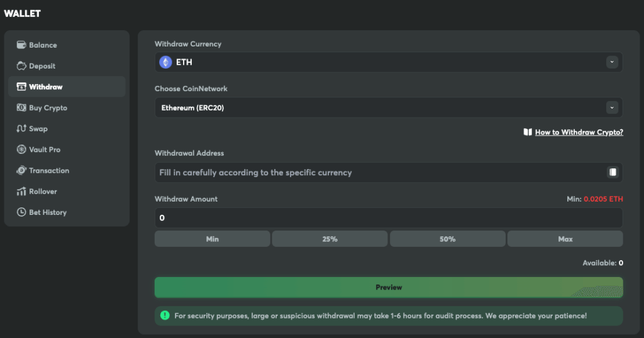Image resolution: width=644 pixels, height=338 pixels.
Task: Paste address using the clipboard icon
Action: 613,172
